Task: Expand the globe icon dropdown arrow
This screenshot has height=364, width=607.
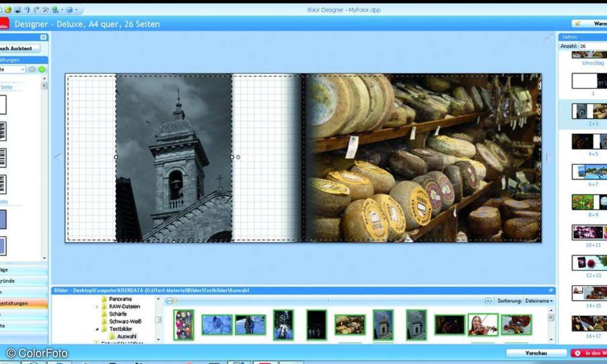Action: (x=62, y=10)
